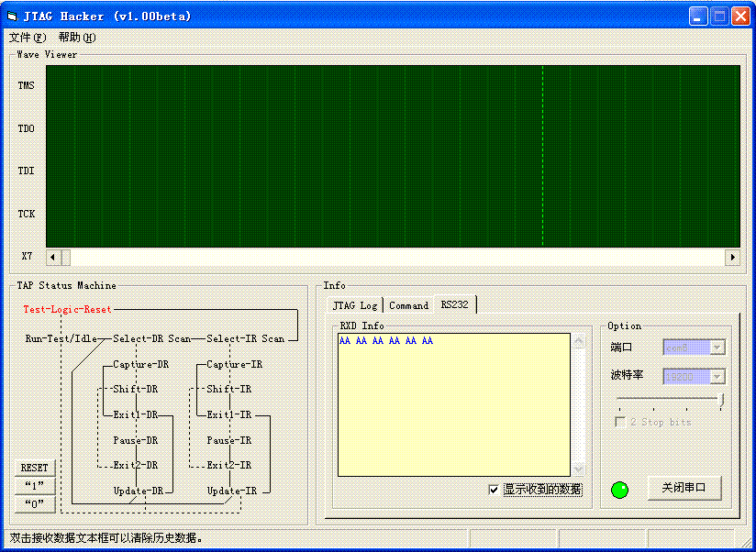Click the TDI signal label
This screenshot has width=756, height=552.
click(x=26, y=171)
